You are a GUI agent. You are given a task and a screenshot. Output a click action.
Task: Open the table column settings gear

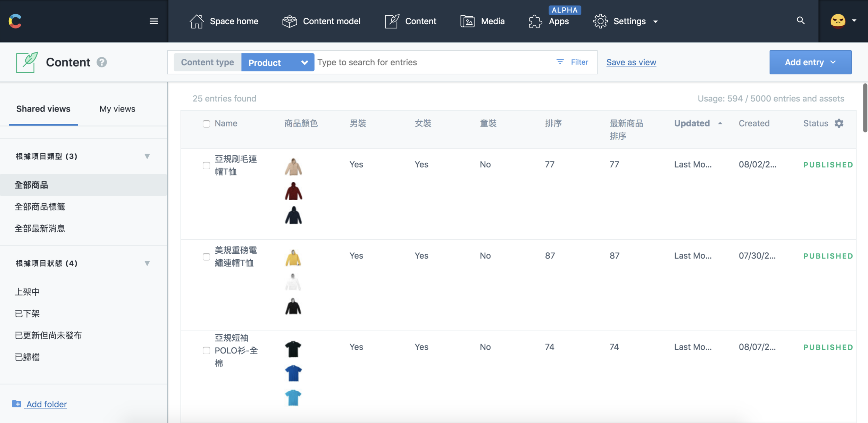(x=839, y=123)
